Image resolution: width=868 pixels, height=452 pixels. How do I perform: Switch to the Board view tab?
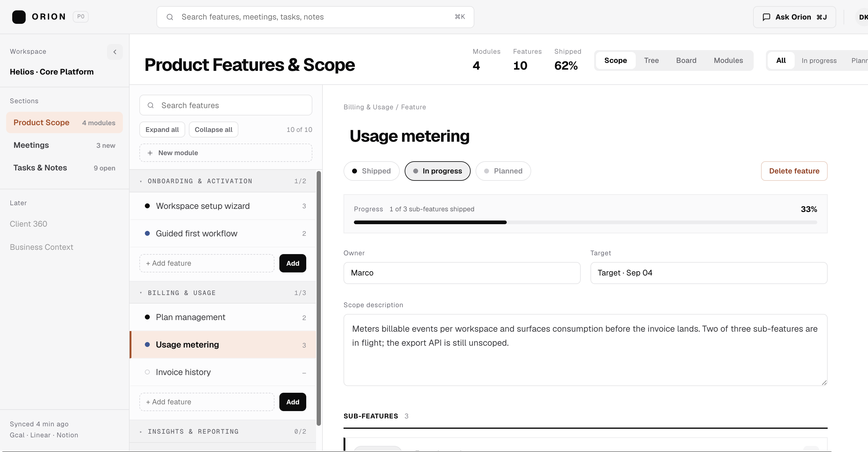686,60
